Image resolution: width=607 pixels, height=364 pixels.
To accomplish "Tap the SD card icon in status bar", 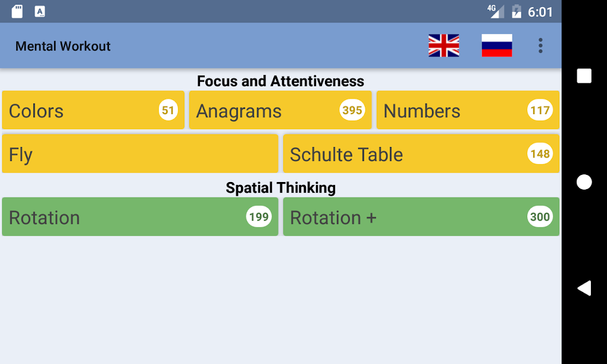I will coord(16,11).
